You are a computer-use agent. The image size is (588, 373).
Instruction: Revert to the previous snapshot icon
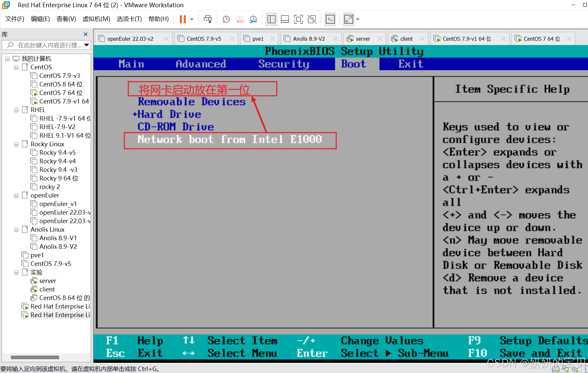click(x=239, y=19)
